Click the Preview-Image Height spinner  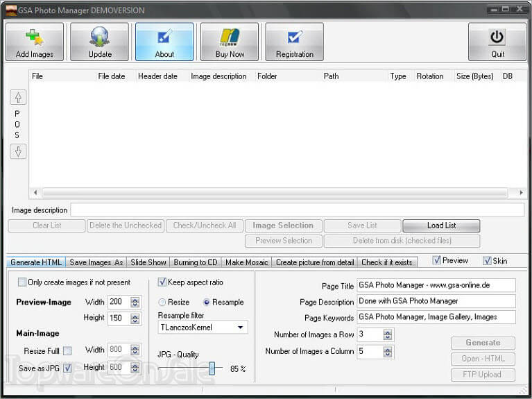click(x=135, y=319)
